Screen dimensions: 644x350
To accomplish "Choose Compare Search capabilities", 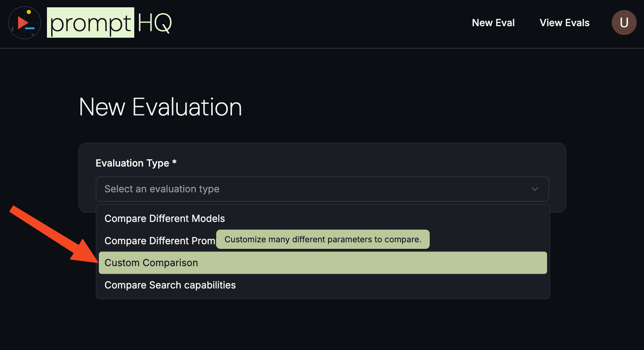I will pyautogui.click(x=170, y=285).
